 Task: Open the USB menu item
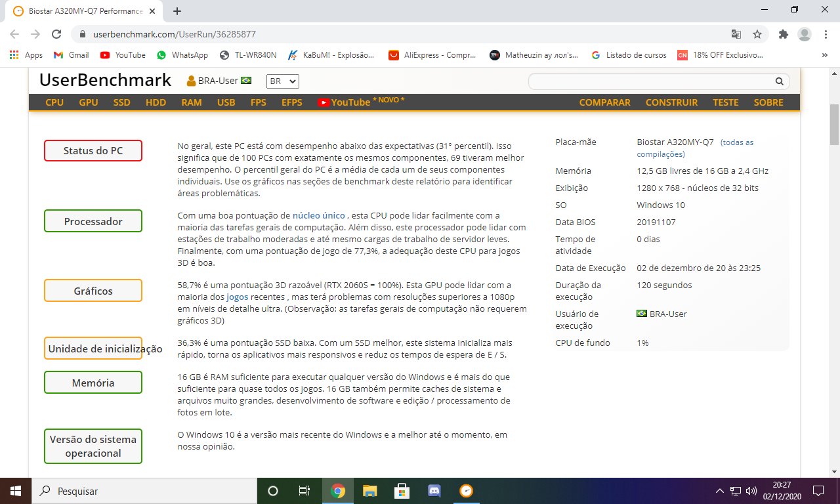(226, 102)
